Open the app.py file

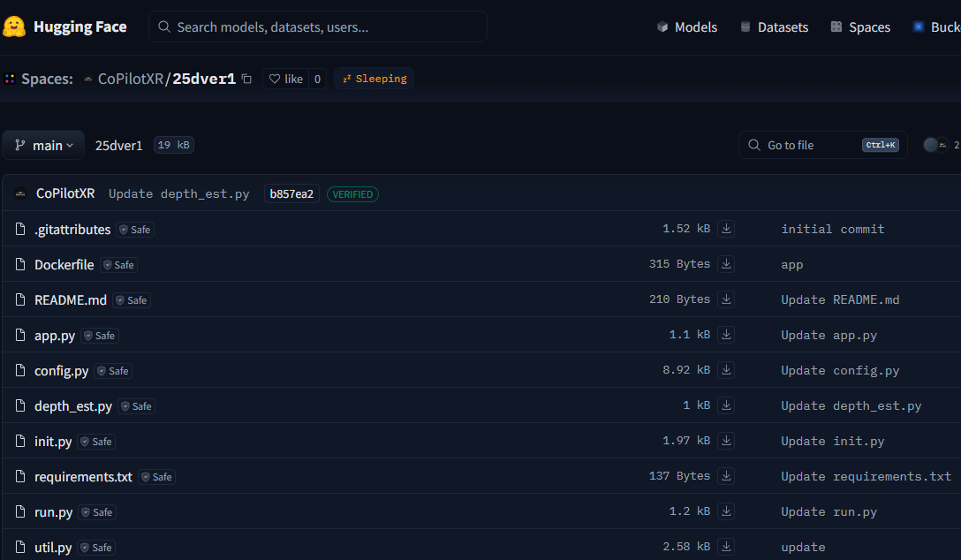(x=55, y=336)
